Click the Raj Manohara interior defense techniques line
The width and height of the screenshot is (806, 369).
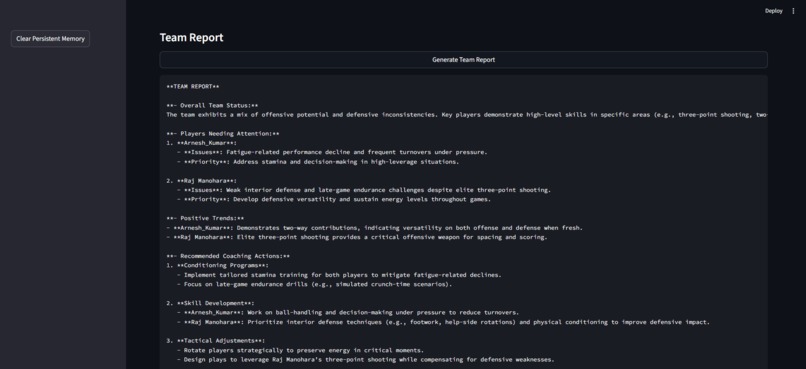point(443,322)
